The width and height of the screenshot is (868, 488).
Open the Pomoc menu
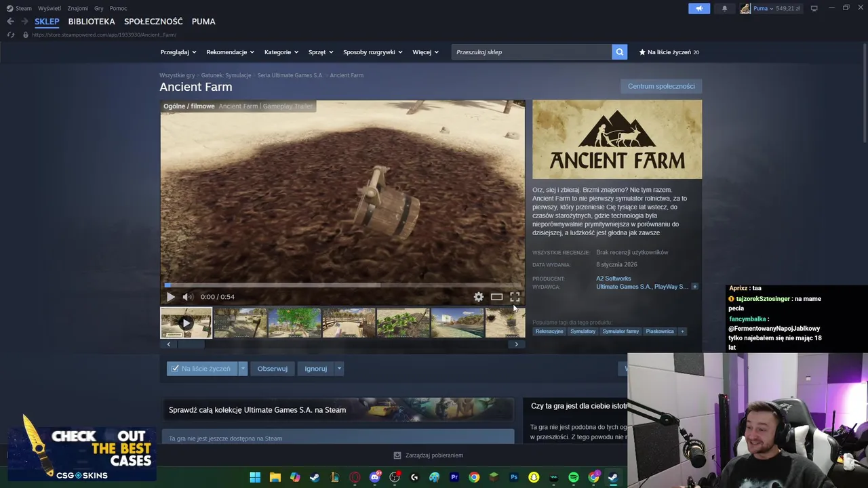118,8
